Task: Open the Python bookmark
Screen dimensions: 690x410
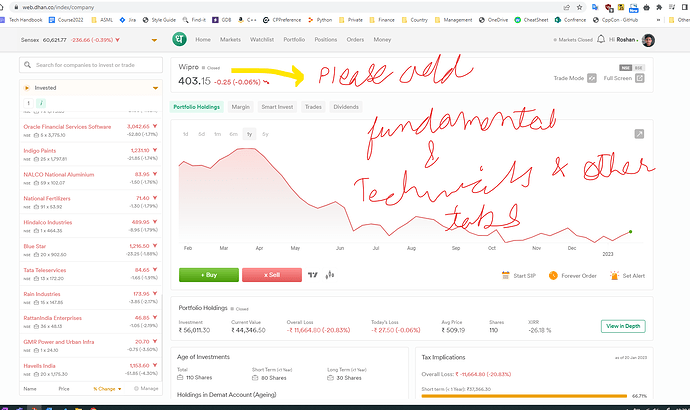Action: tap(320, 20)
